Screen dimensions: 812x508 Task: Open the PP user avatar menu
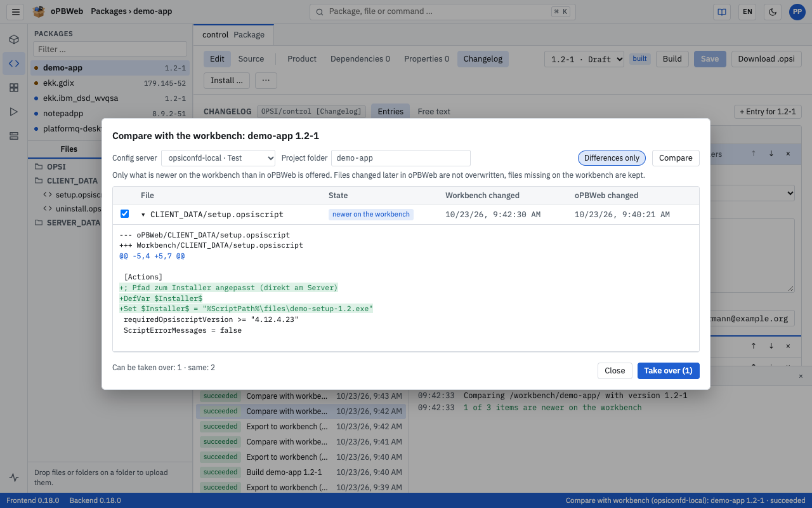click(797, 11)
